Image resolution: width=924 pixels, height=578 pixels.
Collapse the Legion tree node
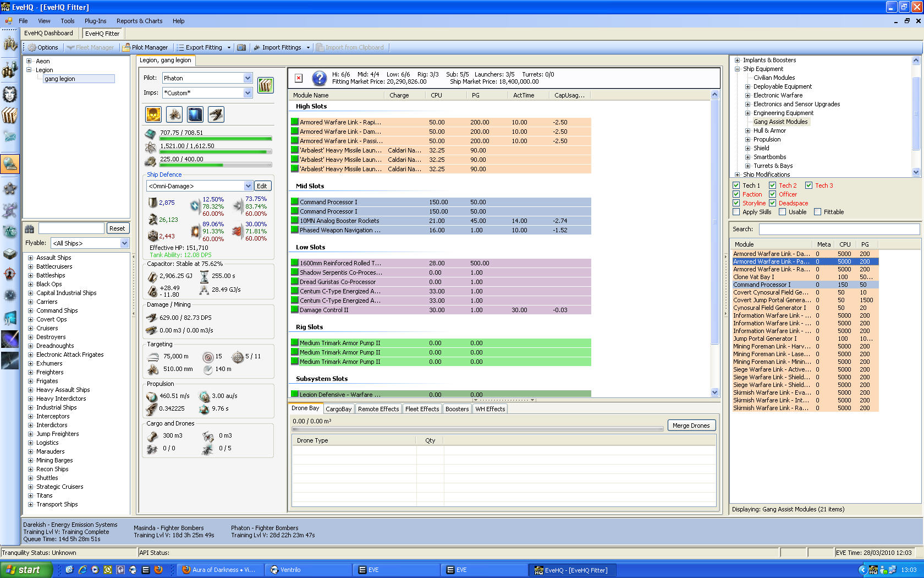(x=29, y=70)
